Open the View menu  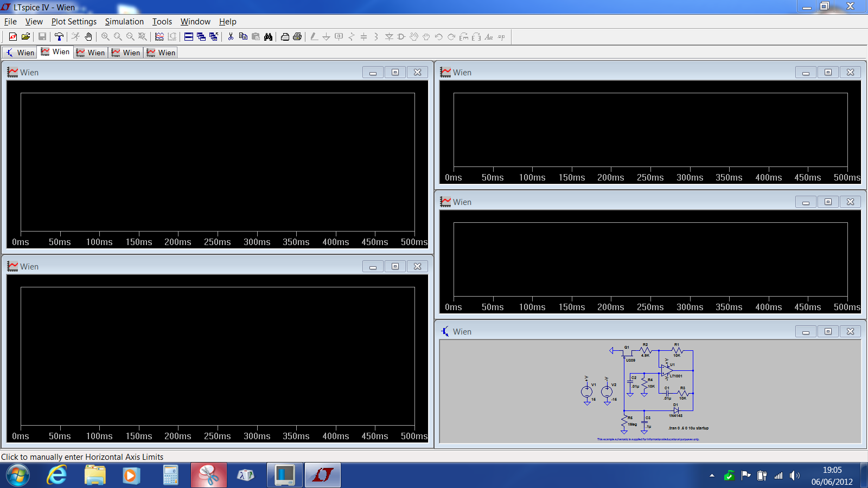[x=34, y=22]
